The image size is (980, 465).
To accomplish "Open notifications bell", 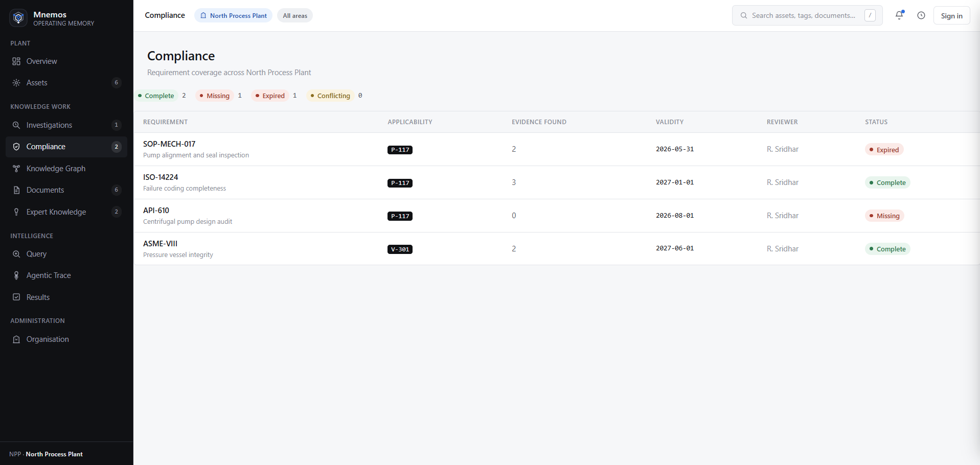I will tap(899, 15).
